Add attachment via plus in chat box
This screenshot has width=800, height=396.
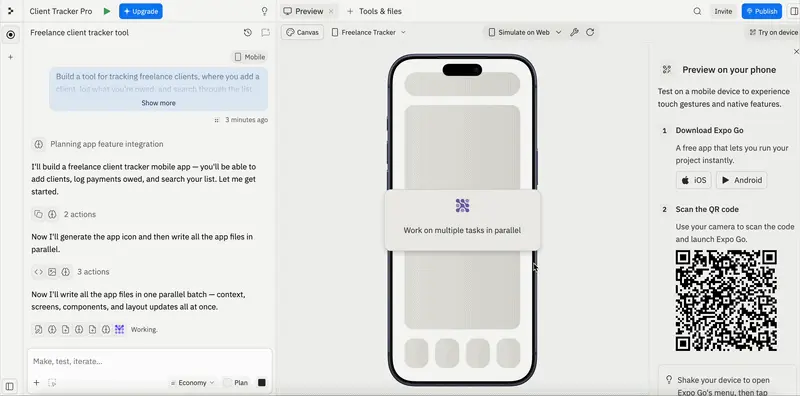pyautogui.click(x=36, y=383)
